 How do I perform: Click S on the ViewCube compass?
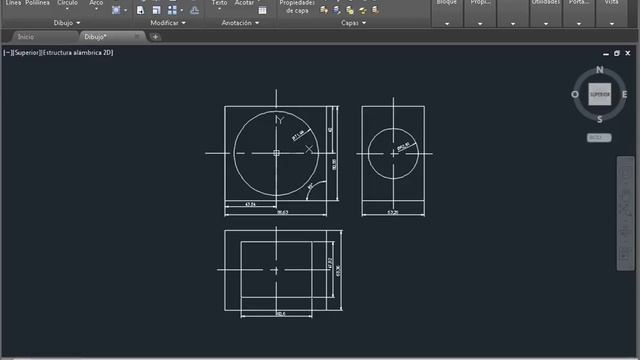[599, 119]
